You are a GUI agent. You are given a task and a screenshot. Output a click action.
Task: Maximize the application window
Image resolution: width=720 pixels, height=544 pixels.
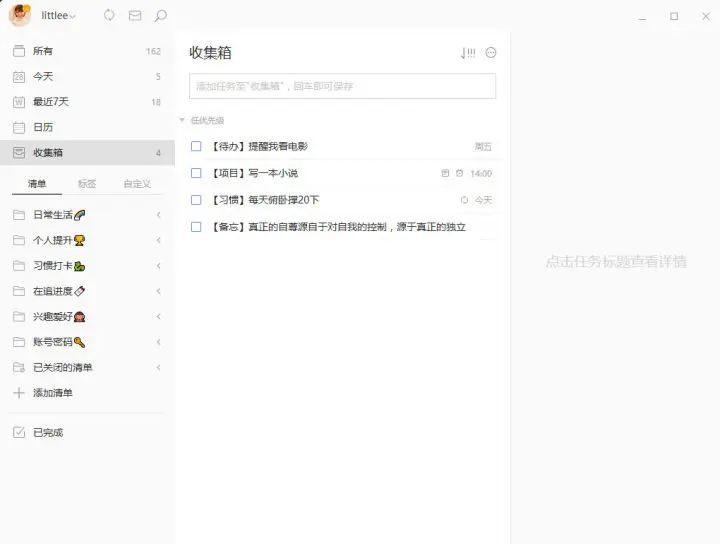(674, 17)
